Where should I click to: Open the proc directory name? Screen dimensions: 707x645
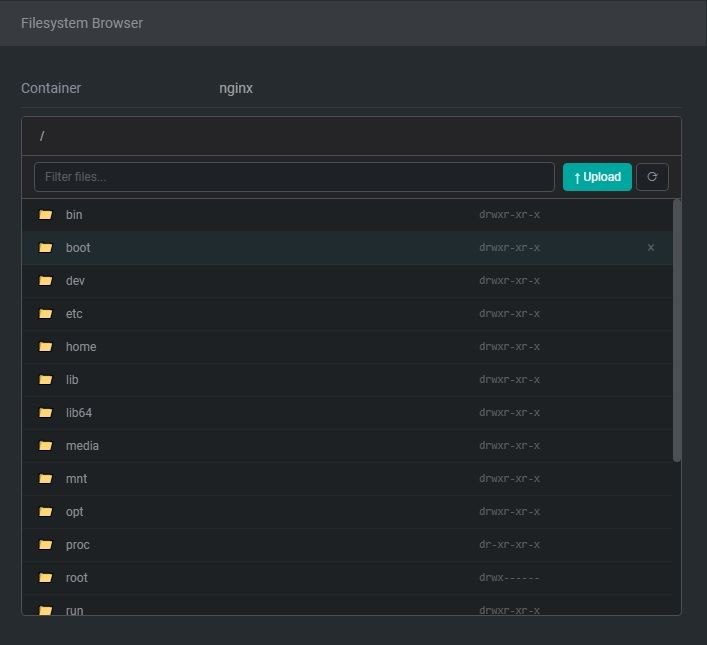[78, 544]
